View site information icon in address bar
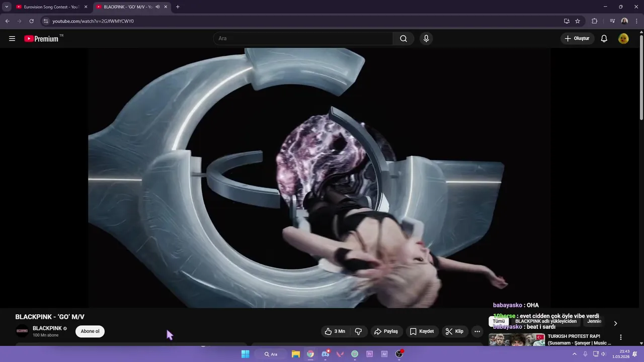Viewport: 644px width, 362px height. (46, 21)
